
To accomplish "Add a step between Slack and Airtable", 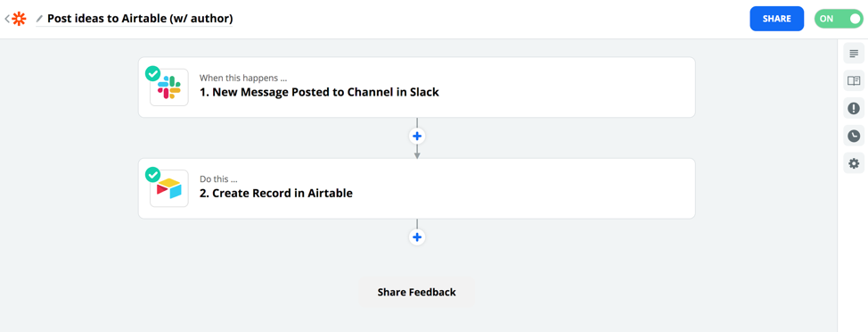I will click(x=417, y=136).
